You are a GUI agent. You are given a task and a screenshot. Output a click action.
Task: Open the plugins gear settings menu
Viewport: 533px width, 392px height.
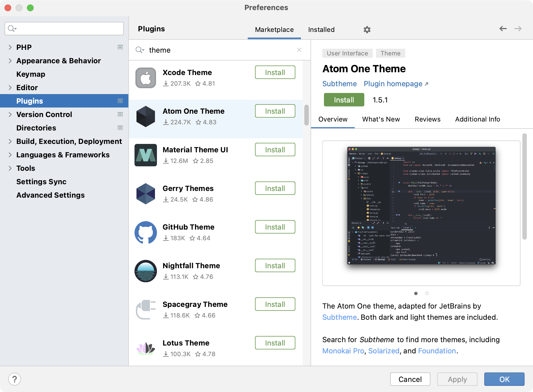[x=367, y=30]
